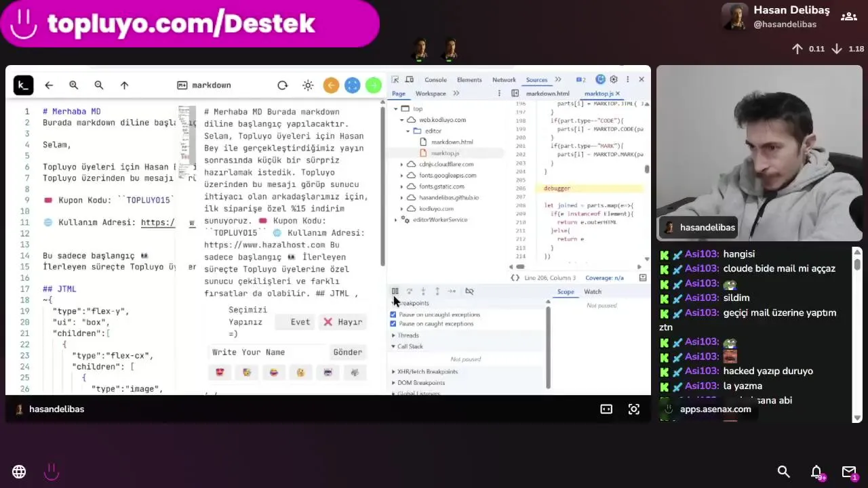Reload the markdown preview with the refresh icon
The image size is (868, 488).
coord(283,85)
